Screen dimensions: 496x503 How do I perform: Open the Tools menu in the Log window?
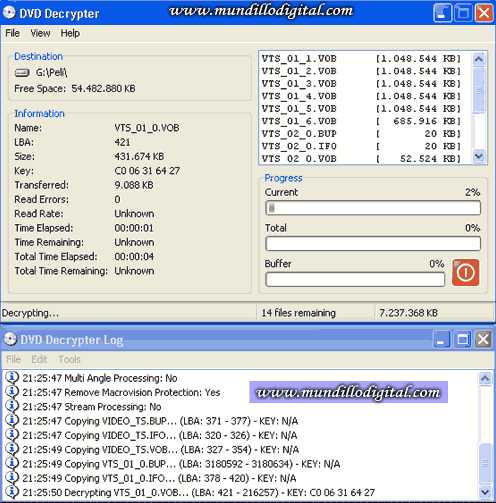[x=69, y=359]
